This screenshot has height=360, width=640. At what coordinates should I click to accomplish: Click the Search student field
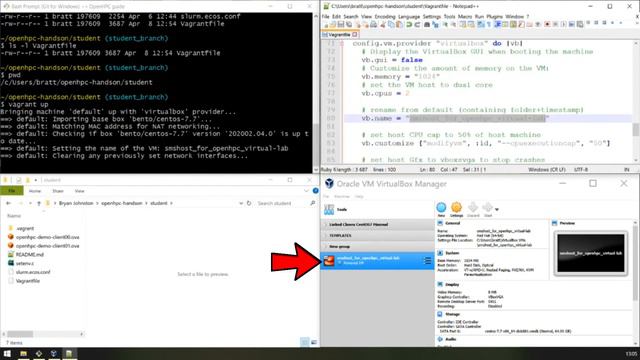coord(286,203)
